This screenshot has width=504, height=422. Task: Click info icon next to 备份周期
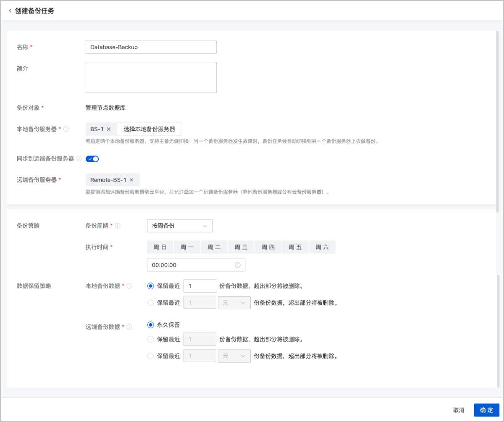118,226
